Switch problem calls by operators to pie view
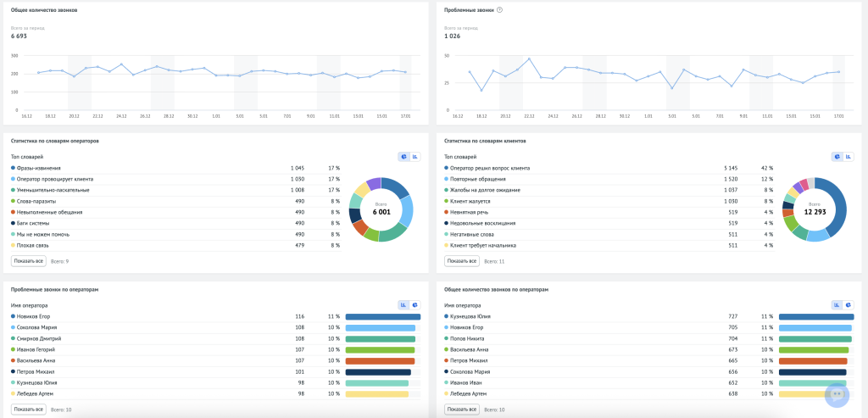Screen dimensions: 868x418 click(x=415, y=304)
